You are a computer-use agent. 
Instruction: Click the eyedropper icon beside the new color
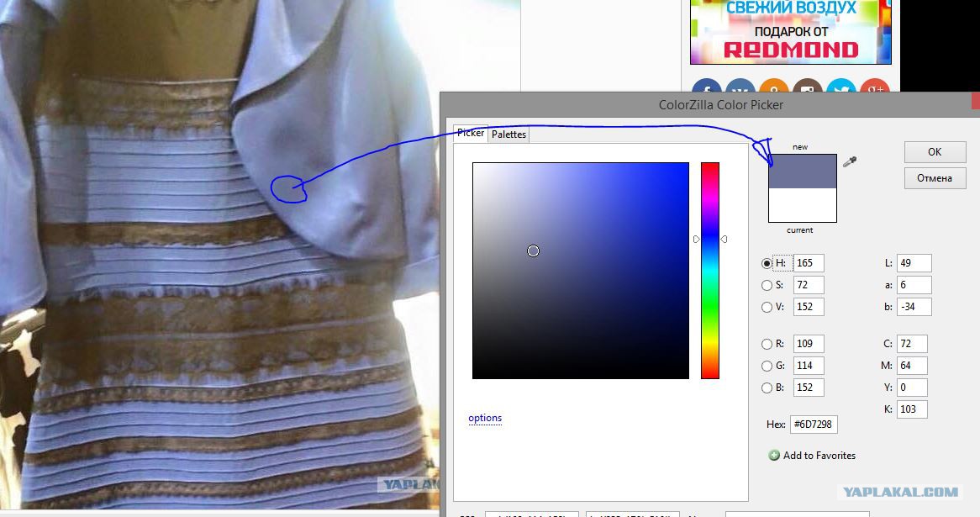click(x=850, y=161)
